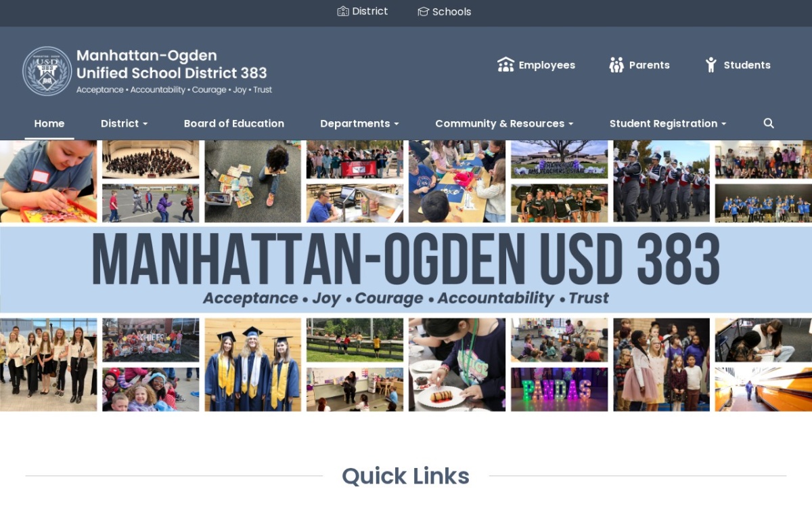Open the Students link
The width and height of the screenshot is (812, 508).
tap(747, 65)
